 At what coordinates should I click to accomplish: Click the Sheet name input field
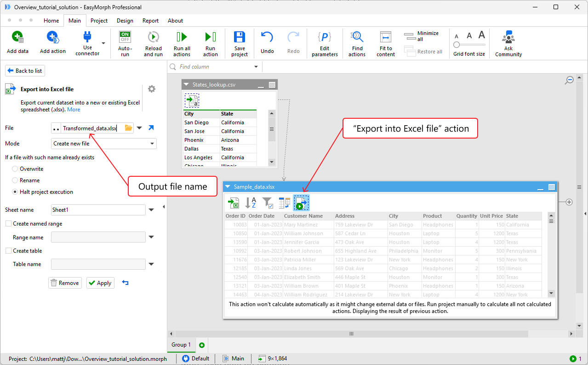(98, 210)
